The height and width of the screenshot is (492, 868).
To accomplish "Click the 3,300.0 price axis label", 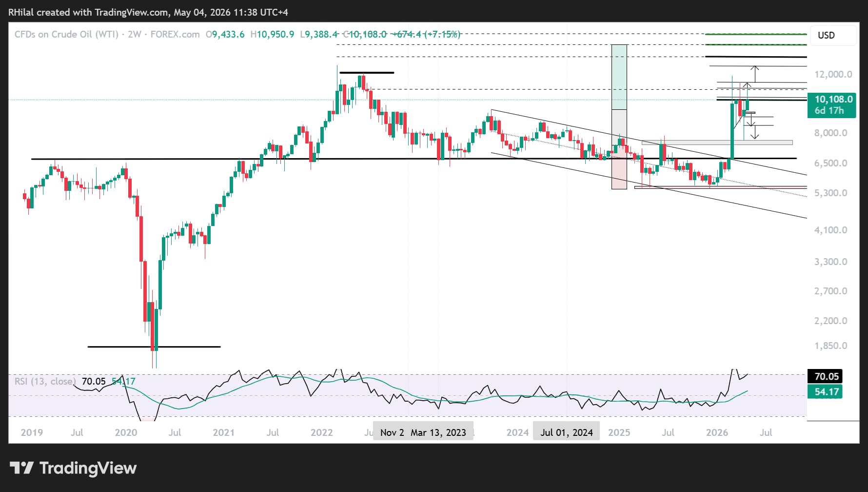I will [830, 262].
